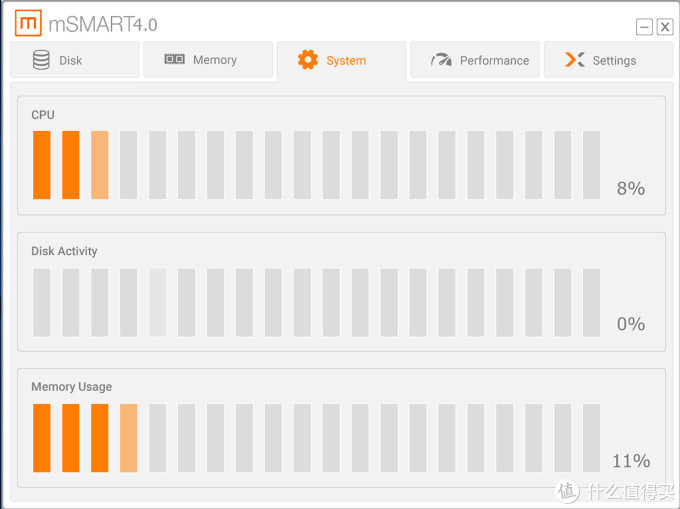Click the mSMART4.0 title text
The height and width of the screenshot is (509, 680).
(x=104, y=24)
